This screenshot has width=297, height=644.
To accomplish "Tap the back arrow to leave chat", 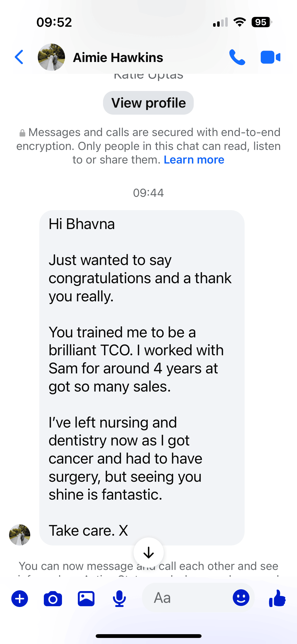I will [19, 57].
